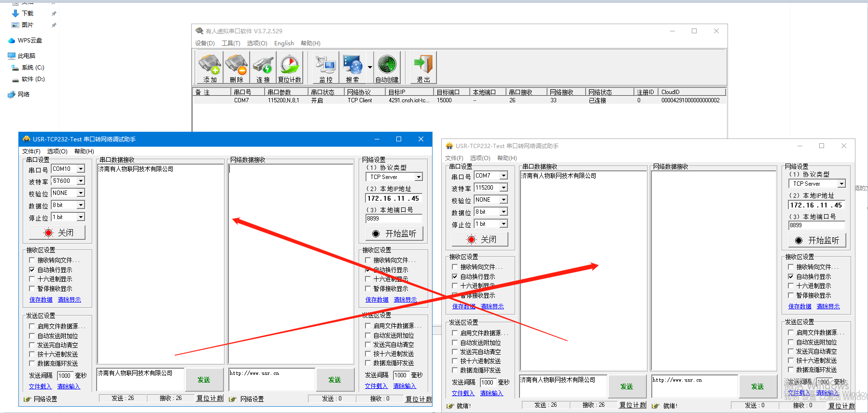Open the 工具(T) menu in virtual serial software
Screen dimensions: 868x413
click(x=231, y=43)
